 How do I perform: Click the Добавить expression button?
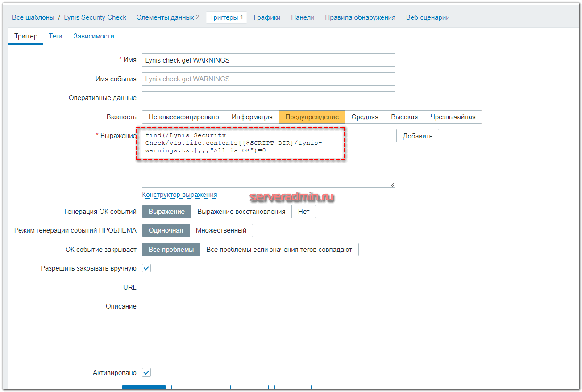coord(418,136)
